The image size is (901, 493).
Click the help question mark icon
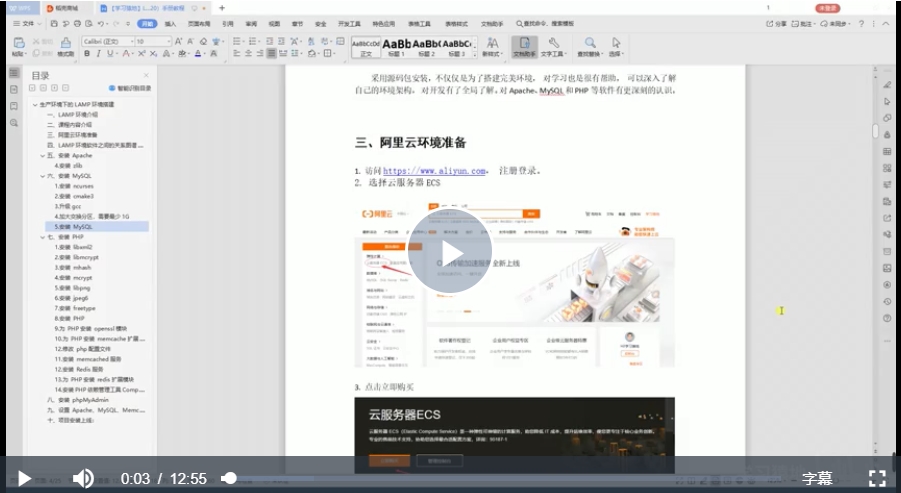point(861,24)
